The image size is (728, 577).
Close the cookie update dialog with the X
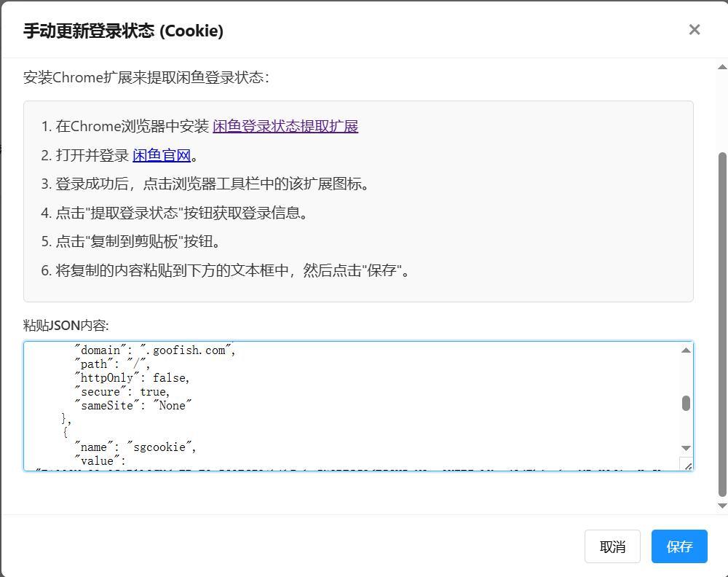point(694,29)
